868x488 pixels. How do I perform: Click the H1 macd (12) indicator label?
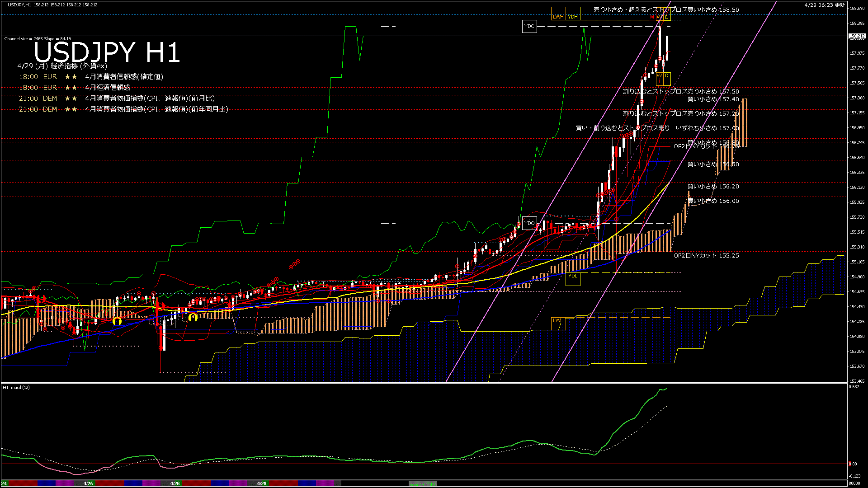click(x=17, y=388)
